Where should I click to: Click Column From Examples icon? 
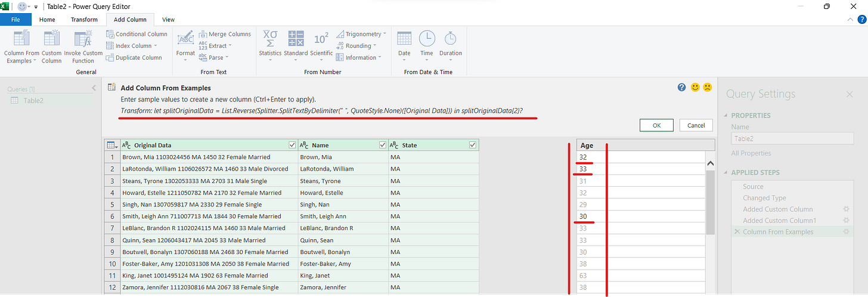coord(22,38)
